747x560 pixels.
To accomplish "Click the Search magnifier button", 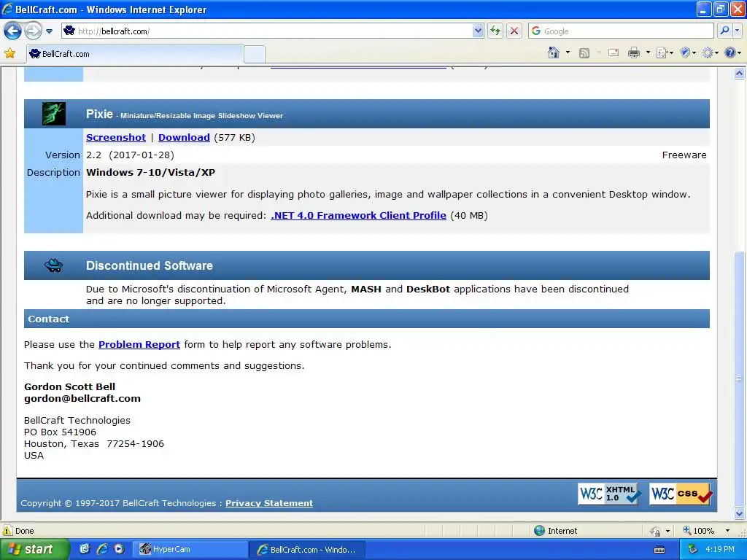I will (x=724, y=31).
